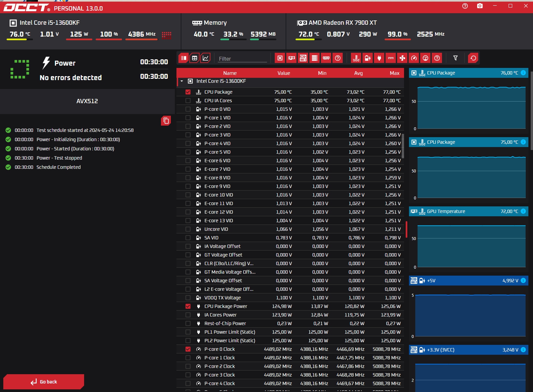Click the Go back button
This screenshot has height=392, width=533.
tap(44, 382)
